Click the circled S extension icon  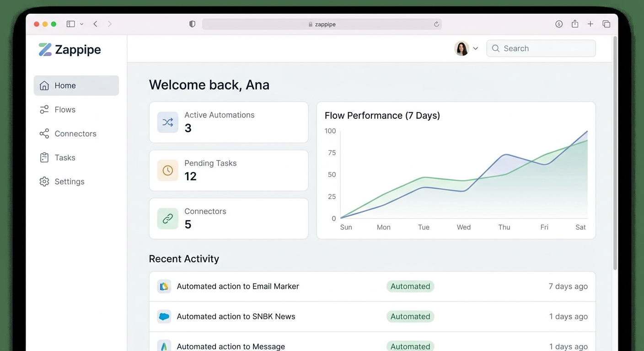(559, 24)
